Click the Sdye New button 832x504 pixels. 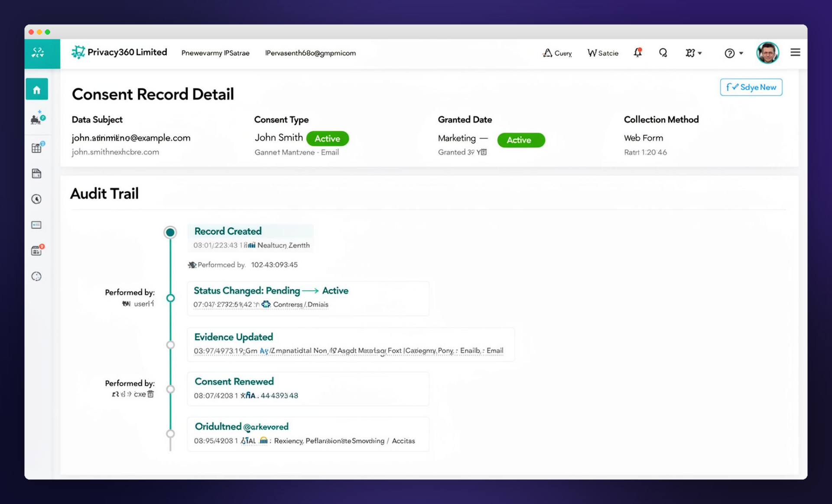[x=751, y=87]
